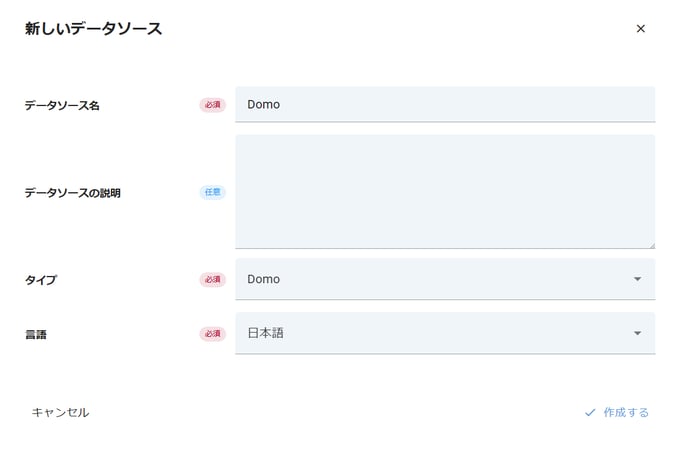Click the 任意 badge next to データソースの説明
Viewport: 688px width, 470px height.
tap(212, 192)
